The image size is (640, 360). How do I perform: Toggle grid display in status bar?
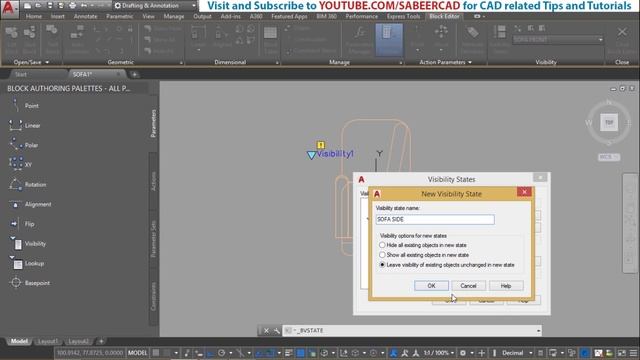coord(156,353)
